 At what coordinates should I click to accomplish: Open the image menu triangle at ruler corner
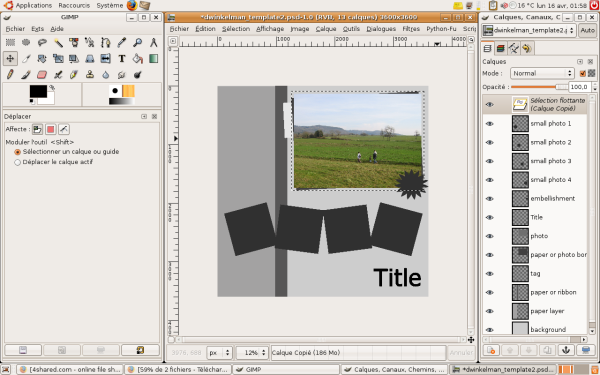pyautogui.click(x=173, y=41)
